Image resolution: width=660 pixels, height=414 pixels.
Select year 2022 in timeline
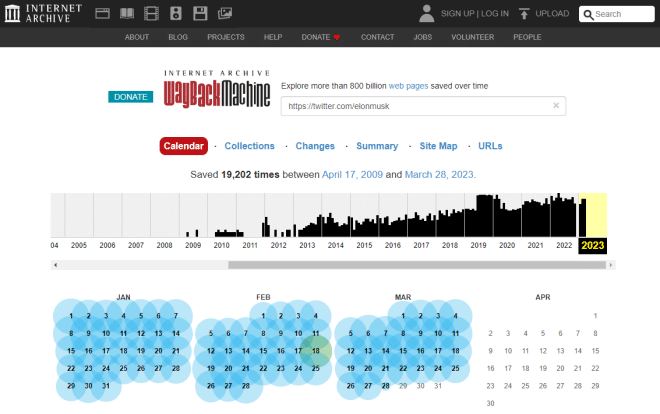[564, 245]
